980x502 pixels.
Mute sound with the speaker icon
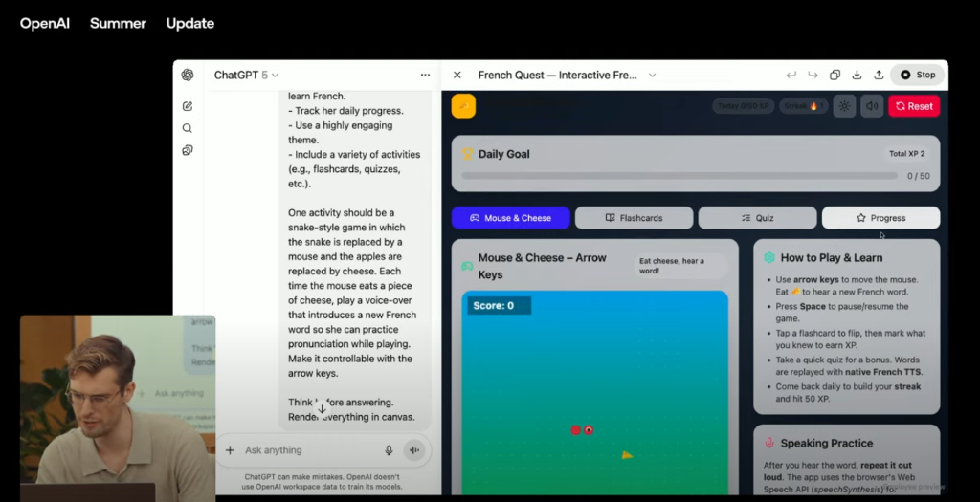872,106
